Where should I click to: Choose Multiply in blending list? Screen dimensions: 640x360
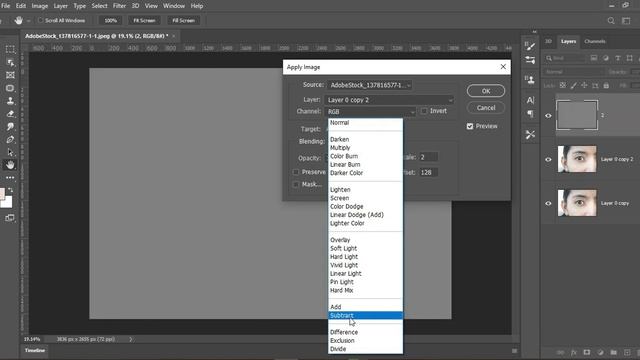coord(366,148)
